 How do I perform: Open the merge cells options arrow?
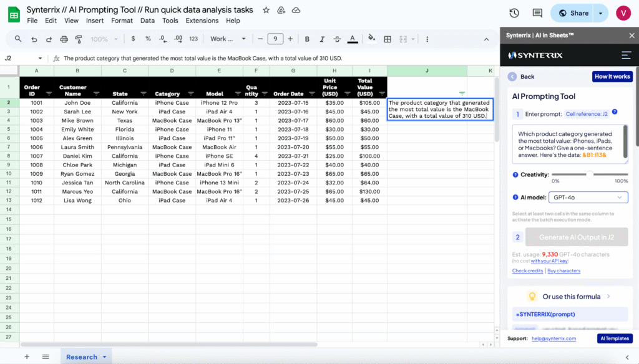coord(413,39)
